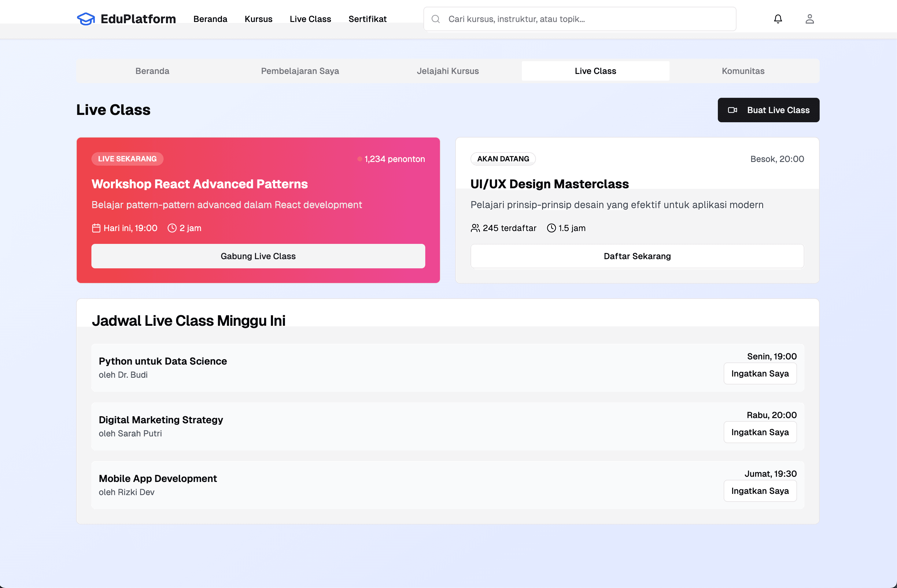
Task: Open Sertifikat in the top navigation
Action: [x=367, y=19]
